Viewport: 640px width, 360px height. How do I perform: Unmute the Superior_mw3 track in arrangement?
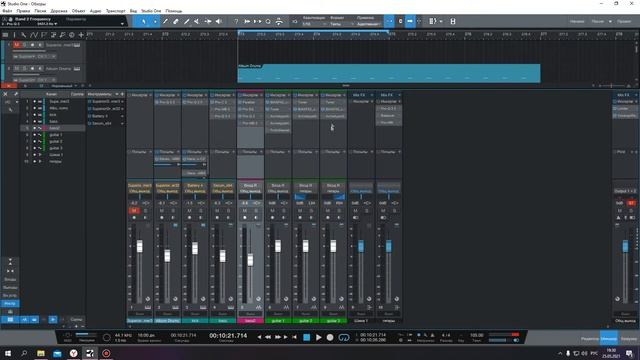click(16, 45)
